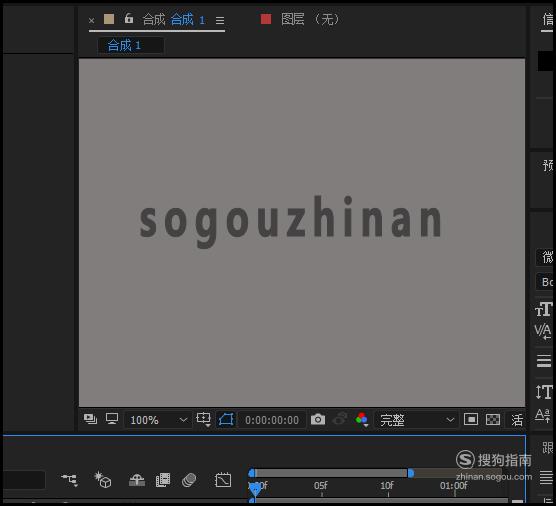Image resolution: width=556 pixels, height=506 pixels.
Task: Enable motion blur in the timeline
Action: click(189, 480)
